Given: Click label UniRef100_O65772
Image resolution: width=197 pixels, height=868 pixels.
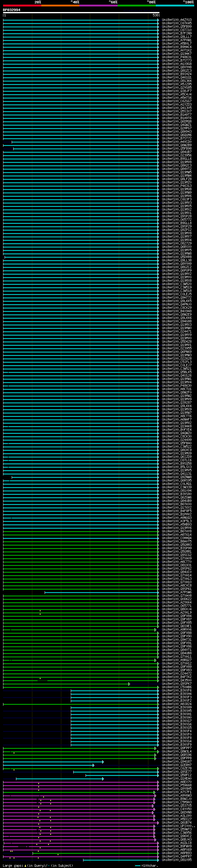Looking at the screenshot, I should click(x=177, y=220).
